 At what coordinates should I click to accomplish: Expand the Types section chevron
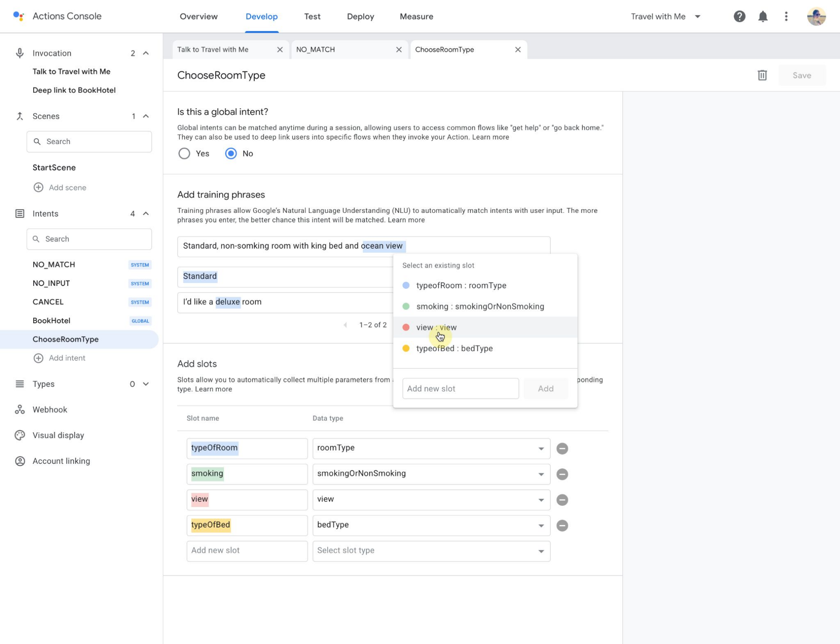[146, 384]
